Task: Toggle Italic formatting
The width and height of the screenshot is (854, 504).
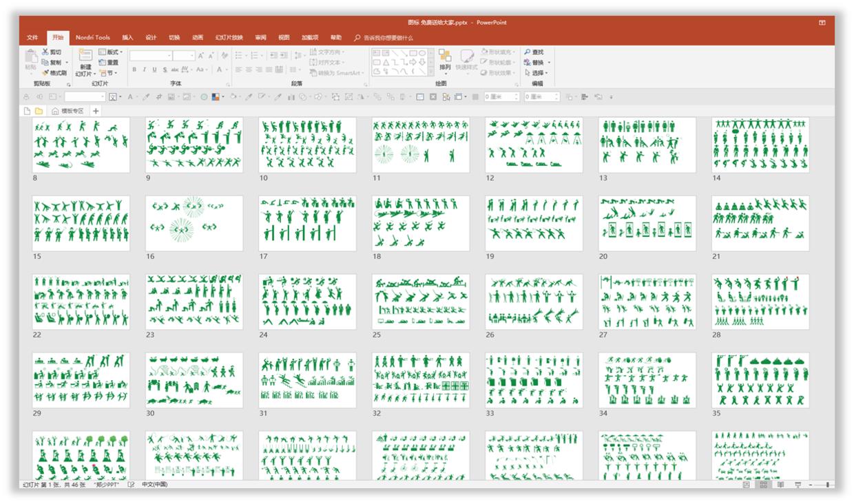Action: (x=145, y=70)
